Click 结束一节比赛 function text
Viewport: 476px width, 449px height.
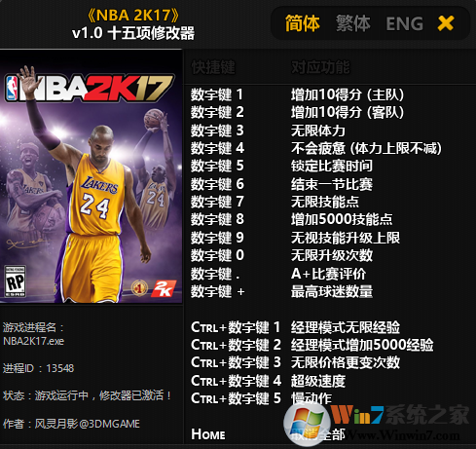pos(332,184)
